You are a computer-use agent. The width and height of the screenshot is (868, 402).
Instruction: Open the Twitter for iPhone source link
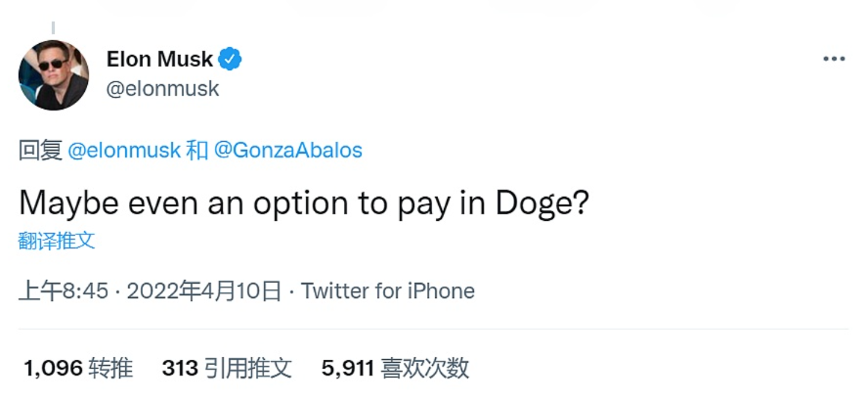387,290
